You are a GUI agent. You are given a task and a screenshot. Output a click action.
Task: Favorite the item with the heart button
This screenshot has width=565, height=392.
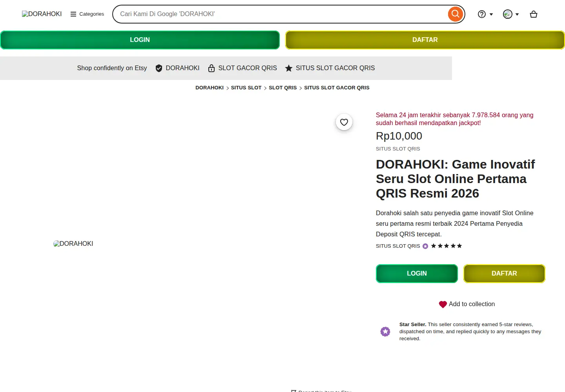click(344, 122)
